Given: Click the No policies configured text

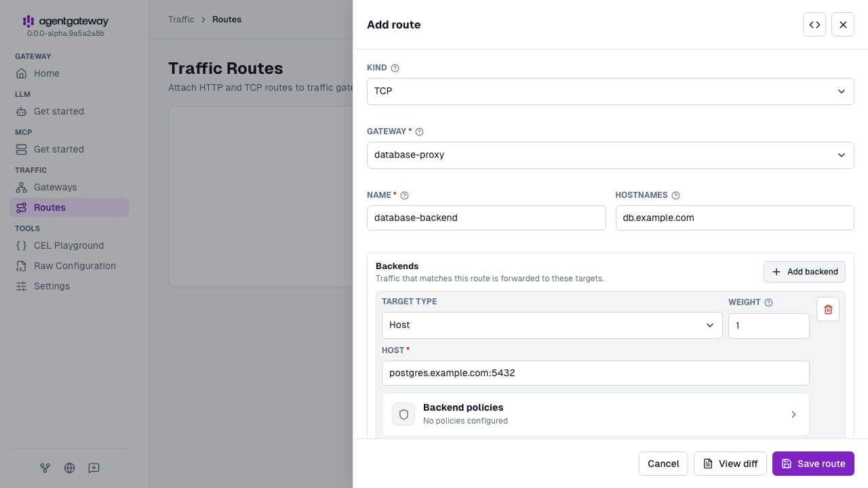Looking at the screenshot, I should coord(465,421).
